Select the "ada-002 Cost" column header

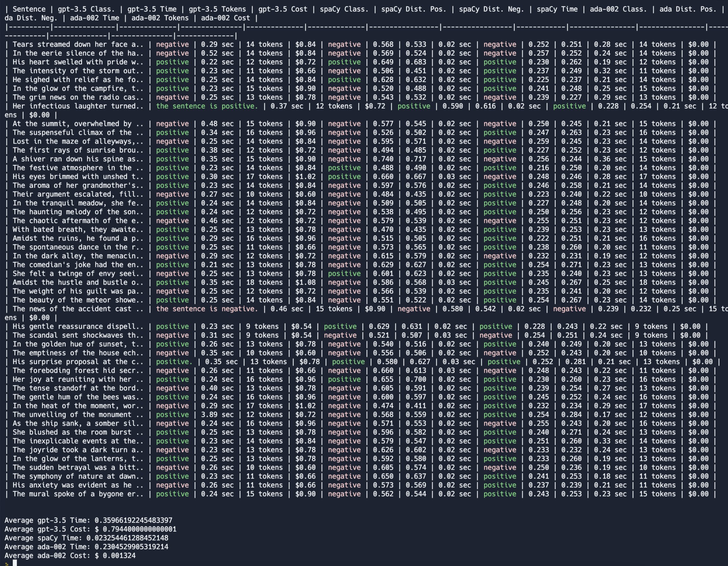225,18
